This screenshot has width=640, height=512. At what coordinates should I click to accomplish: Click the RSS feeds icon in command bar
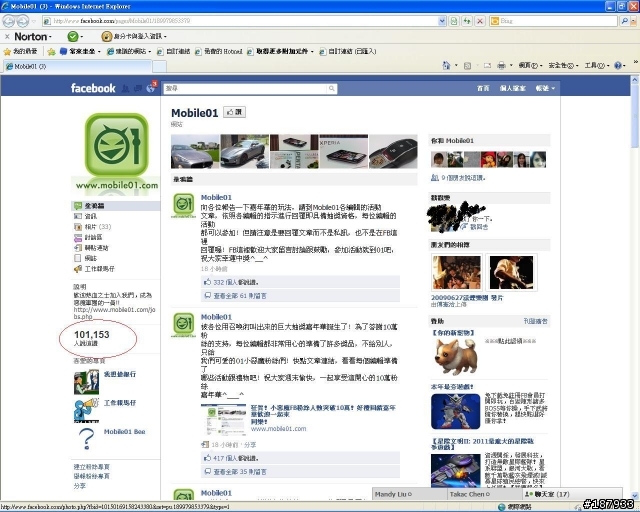pos(468,65)
